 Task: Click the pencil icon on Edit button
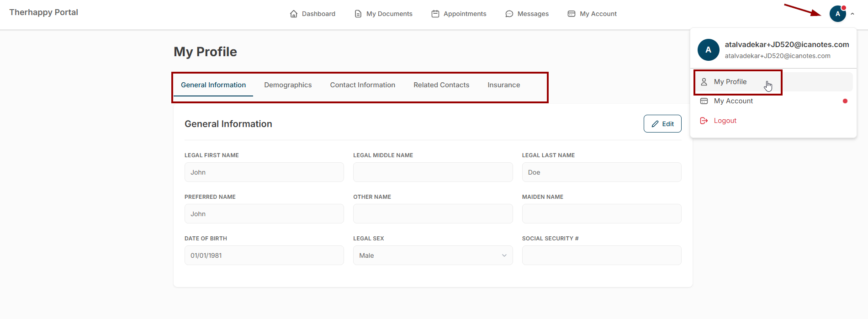pyautogui.click(x=655, y=124)
